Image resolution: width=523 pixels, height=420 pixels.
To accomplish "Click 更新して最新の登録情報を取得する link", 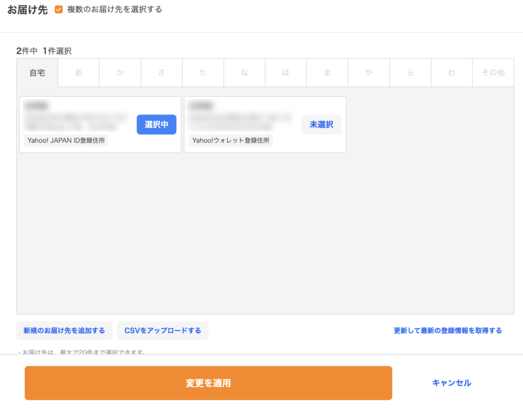I will [x=447, y=331].
